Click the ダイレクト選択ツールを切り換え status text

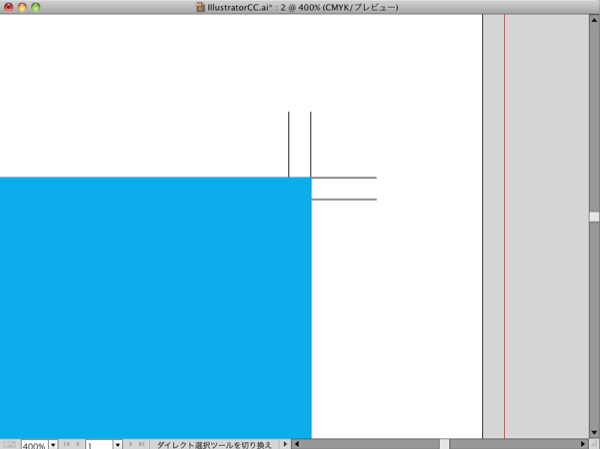[214, 444]
